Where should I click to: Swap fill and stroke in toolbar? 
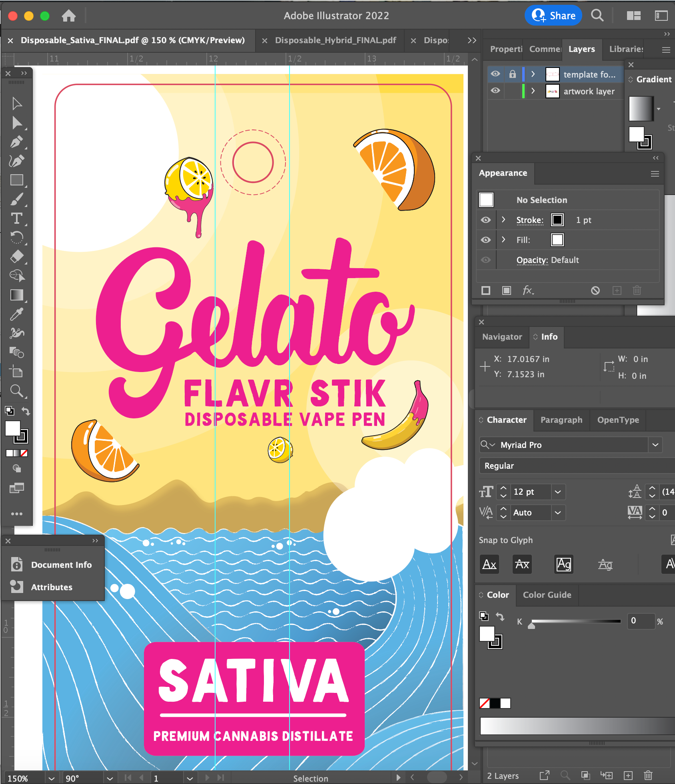pos(26,411)
